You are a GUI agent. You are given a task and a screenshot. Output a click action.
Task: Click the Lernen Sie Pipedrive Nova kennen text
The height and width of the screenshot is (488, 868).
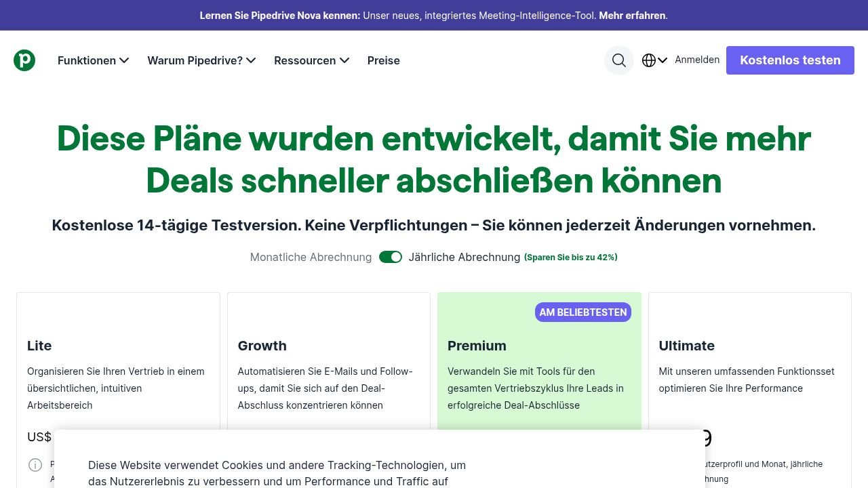click(x=280, y=15)
